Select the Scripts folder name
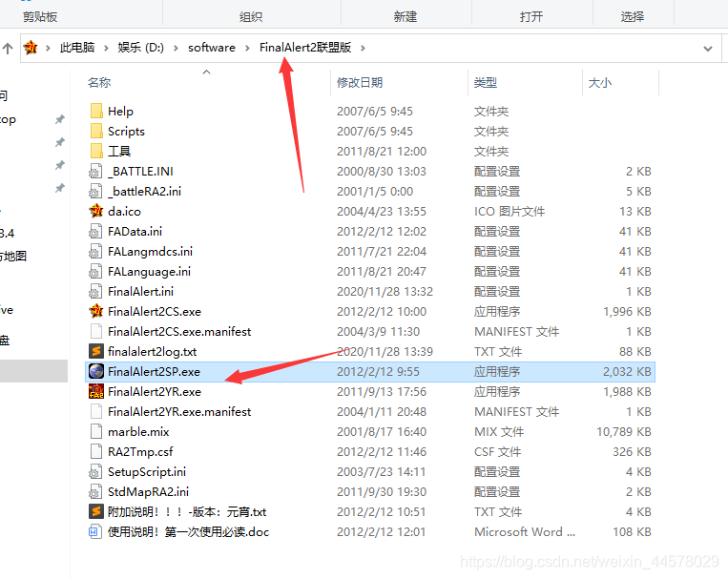Viewport: 728px width, 579px height. pos(126,131)
